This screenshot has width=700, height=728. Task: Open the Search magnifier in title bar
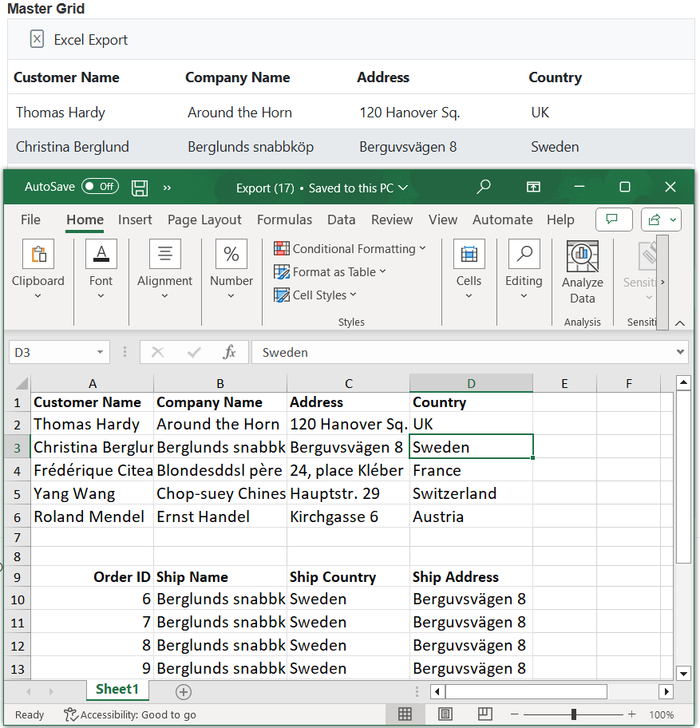[484, 187]
